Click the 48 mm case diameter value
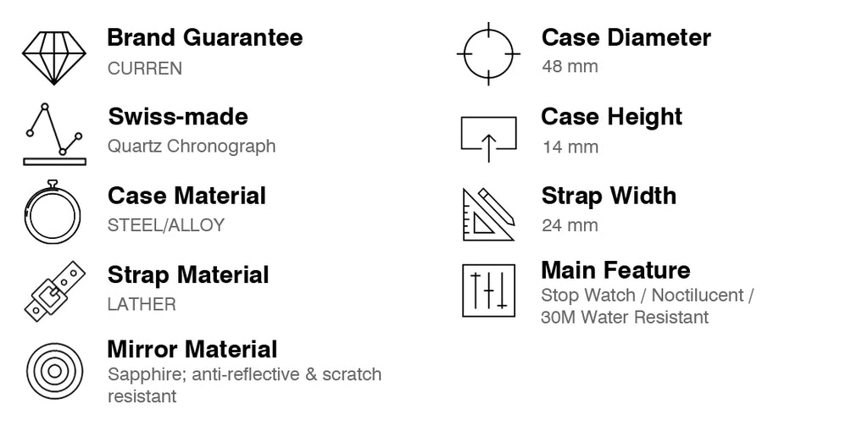The image size is (868, 426). [x=570, y=66]
